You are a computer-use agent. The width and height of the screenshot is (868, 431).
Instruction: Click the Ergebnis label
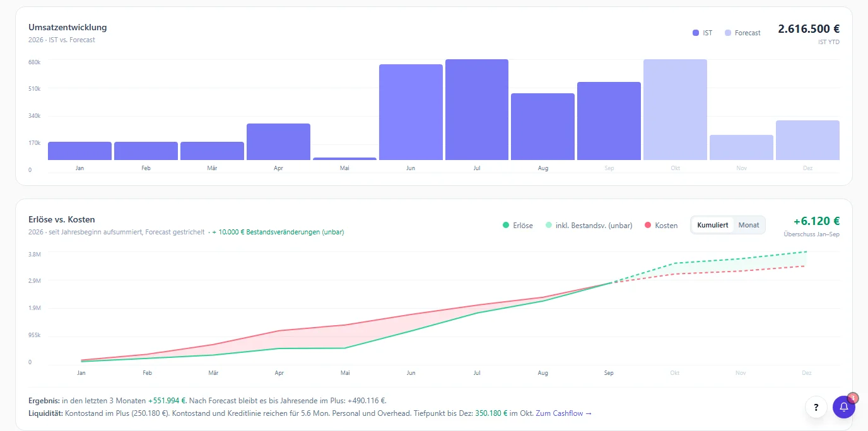point(44,401)
